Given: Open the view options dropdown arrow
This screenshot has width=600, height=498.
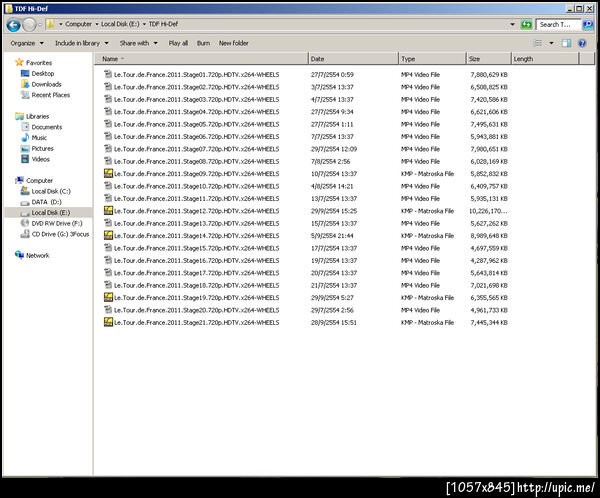Looking at the screenshot, I should click(551, 43).
